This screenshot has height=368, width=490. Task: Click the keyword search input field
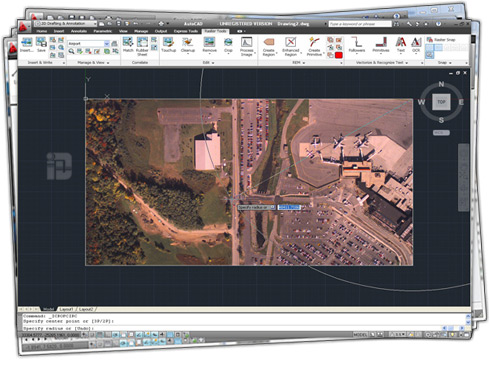pyautogui.click(x=360, y=24)
